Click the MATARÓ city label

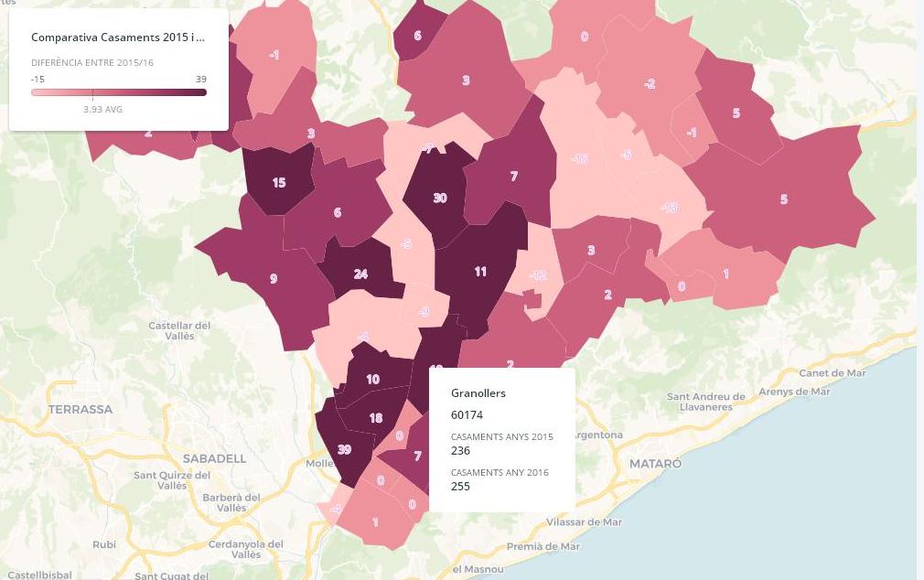point(655,464)
